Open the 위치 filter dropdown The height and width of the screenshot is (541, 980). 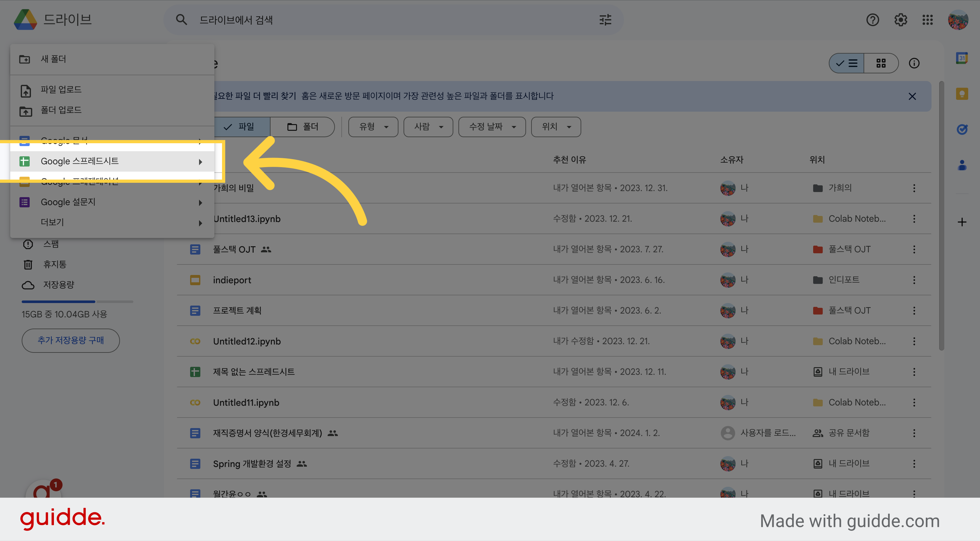(556, 127)
